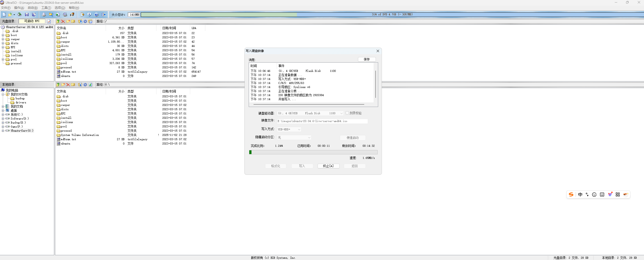The width and height of the screenshot is (644, 260).
Task: Click the 保存 button above the message log
Action: pyautogui.click(x=367, y=59)
